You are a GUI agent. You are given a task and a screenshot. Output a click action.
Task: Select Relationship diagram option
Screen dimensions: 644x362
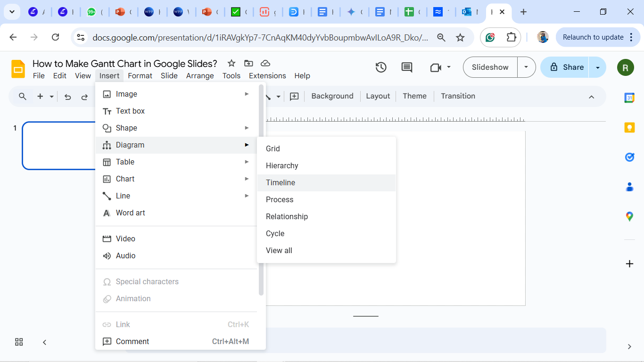point(326,217)
